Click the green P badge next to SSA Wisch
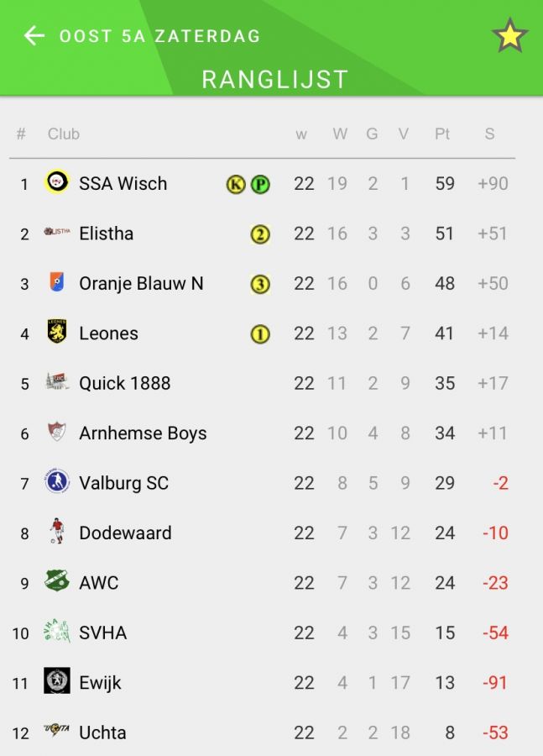 pyautogui.click(x=260, y=184)
